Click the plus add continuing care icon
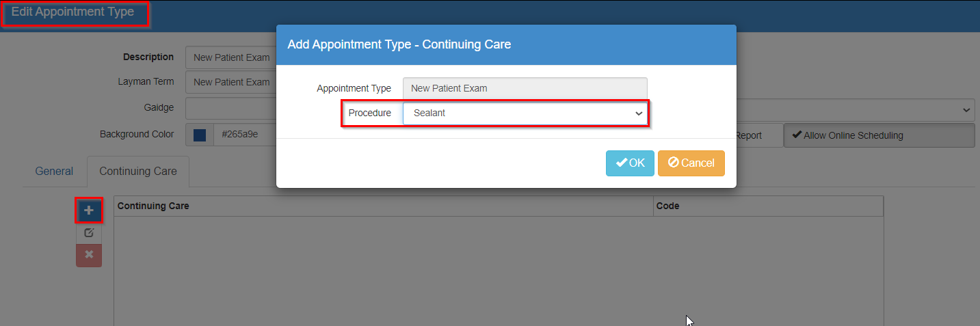980x326 pixels. [89, 210]
